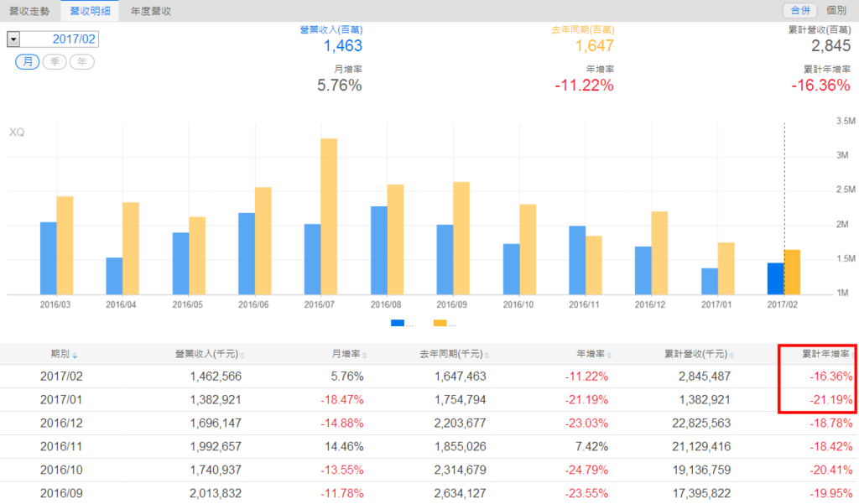Click cumulative growth -18.78%
The width and height of the screenshot is (859, 504).
[831, 423]
